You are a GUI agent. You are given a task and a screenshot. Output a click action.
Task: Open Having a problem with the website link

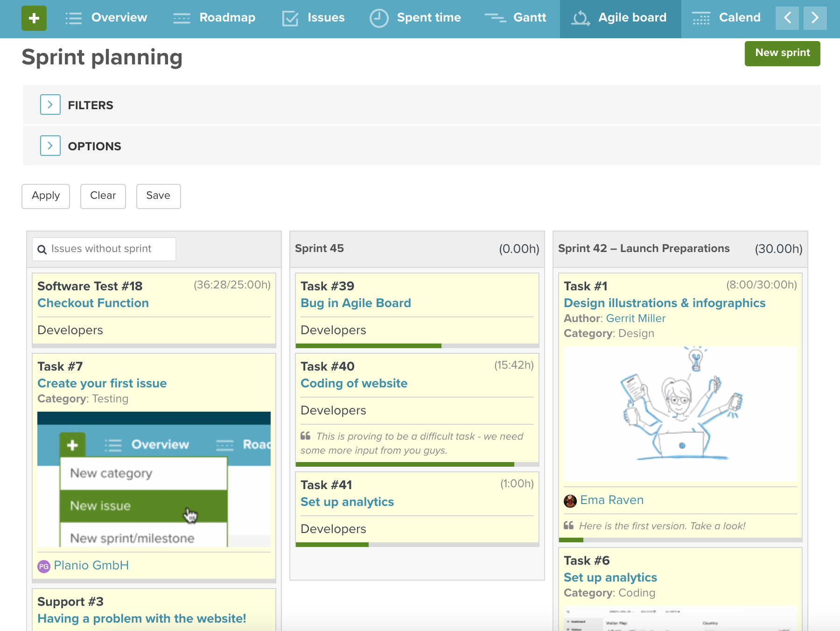(x=142, y=618)
